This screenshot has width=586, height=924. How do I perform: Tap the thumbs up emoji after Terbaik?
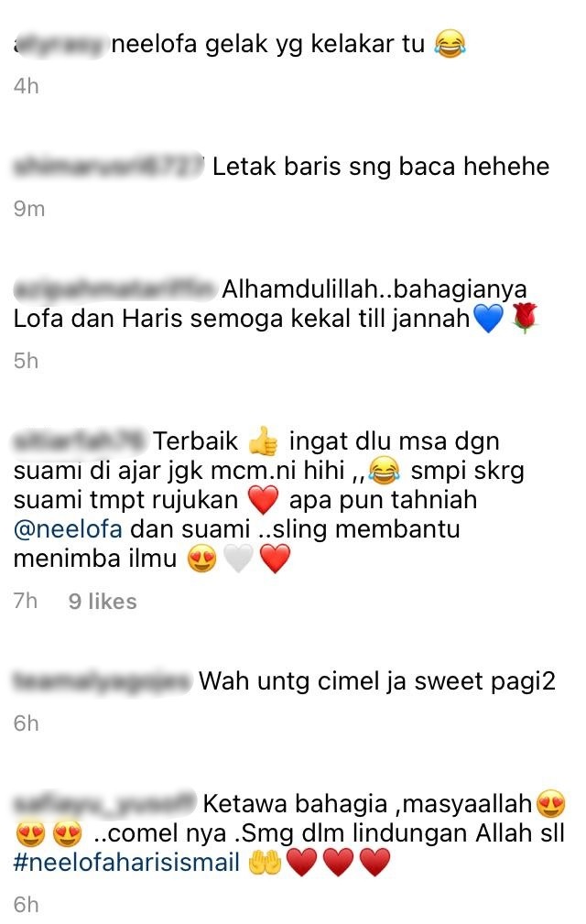(x=264, y=440)
